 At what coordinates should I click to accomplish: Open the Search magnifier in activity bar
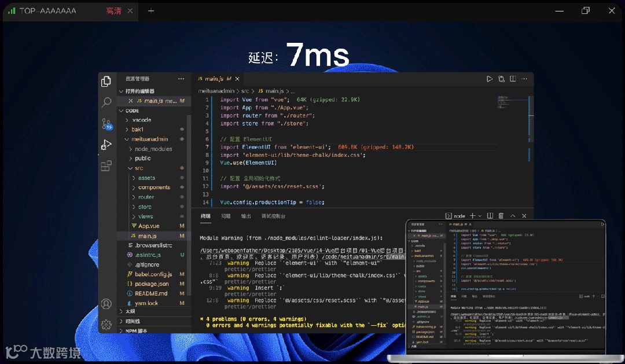(106, 102)
